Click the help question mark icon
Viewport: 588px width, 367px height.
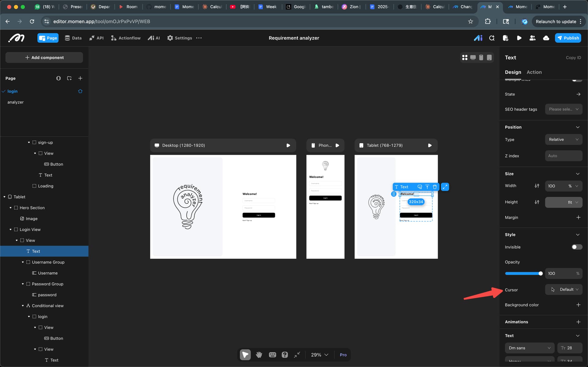[x=285, y=355]
